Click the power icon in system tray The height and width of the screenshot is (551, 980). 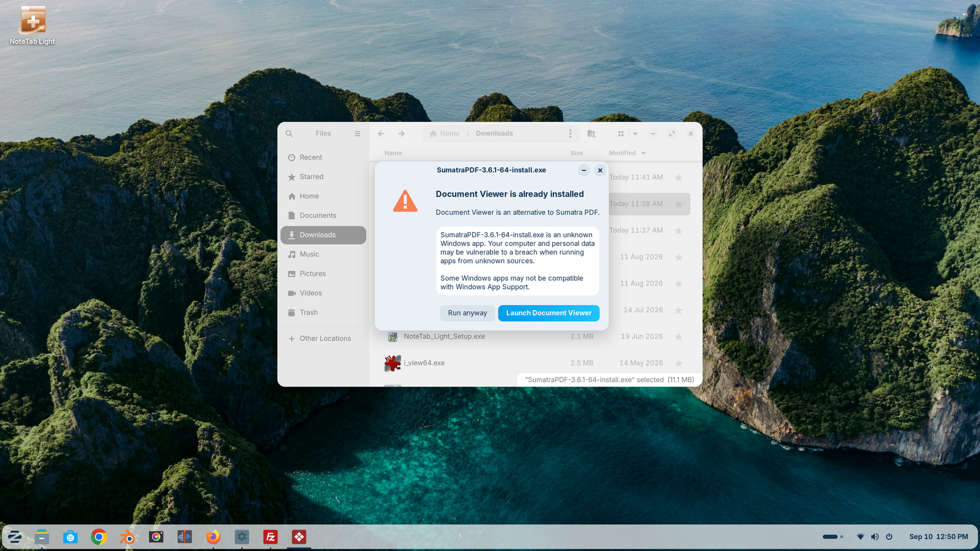(889, 537)
